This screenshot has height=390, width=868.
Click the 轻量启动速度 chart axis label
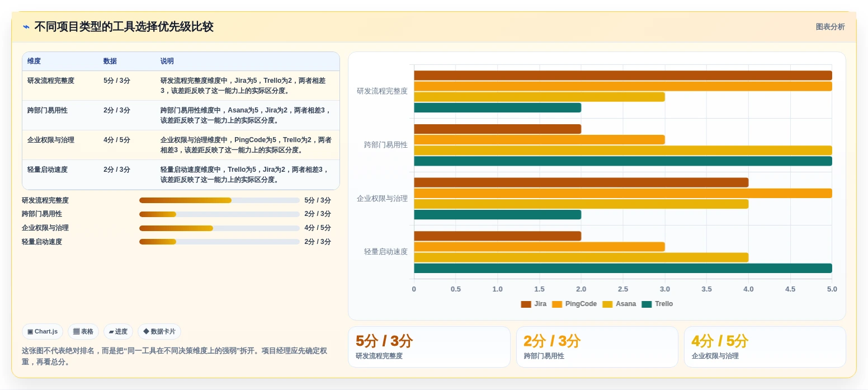[x=386, y=252]
